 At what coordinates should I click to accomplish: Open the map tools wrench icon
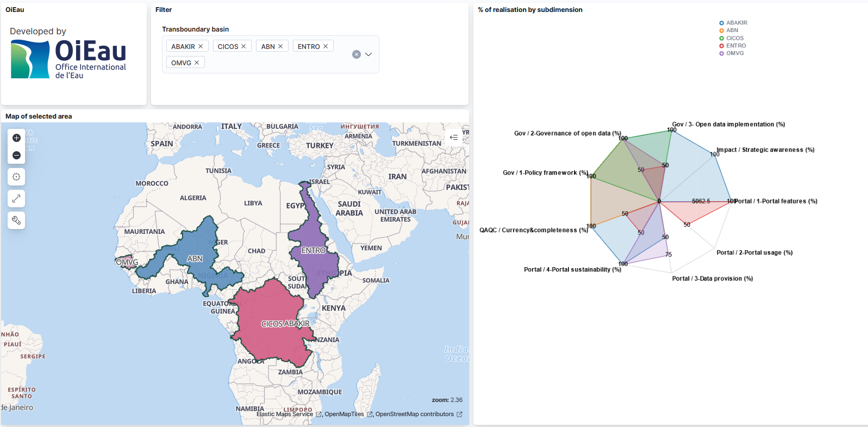(16, 220)
